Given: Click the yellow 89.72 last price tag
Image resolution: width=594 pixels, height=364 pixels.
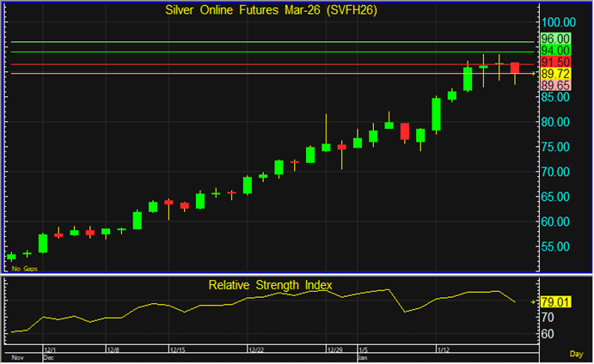Looking at the screenshot, I should click(x=554, y=75).
